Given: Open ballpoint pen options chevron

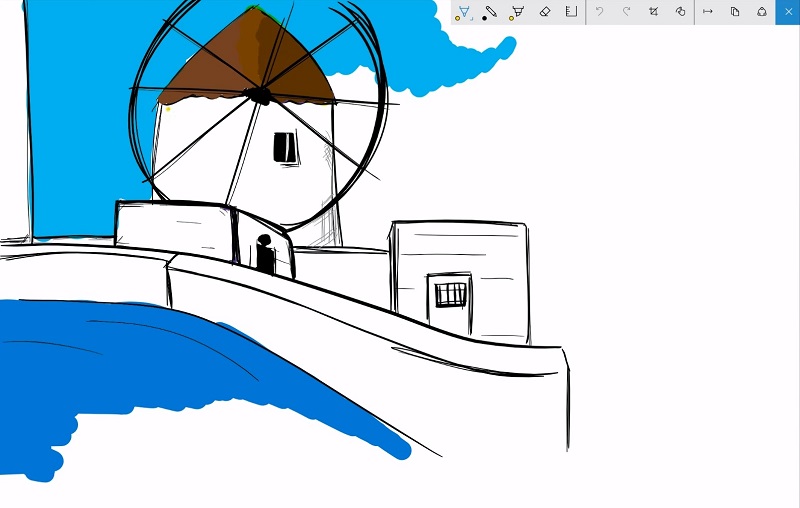Looking at the screenshot, I should pos(472,19).
